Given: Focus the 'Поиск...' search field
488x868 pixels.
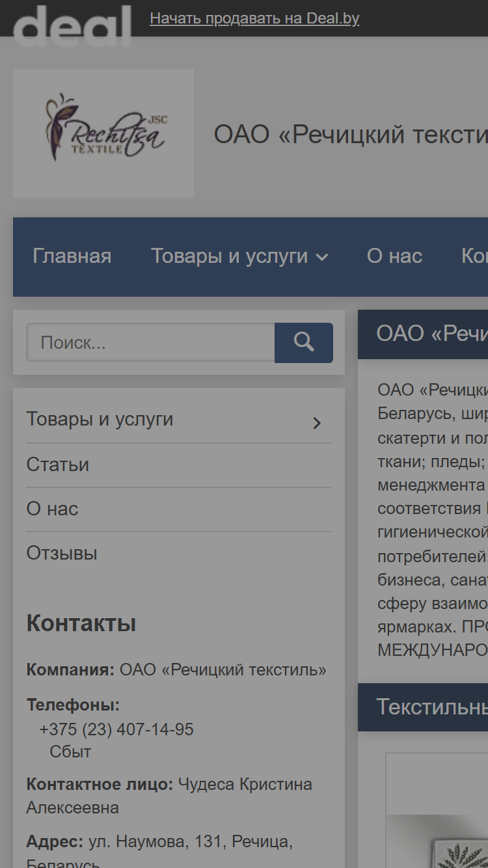Looking at the screenshot, I should pos(150,342).
